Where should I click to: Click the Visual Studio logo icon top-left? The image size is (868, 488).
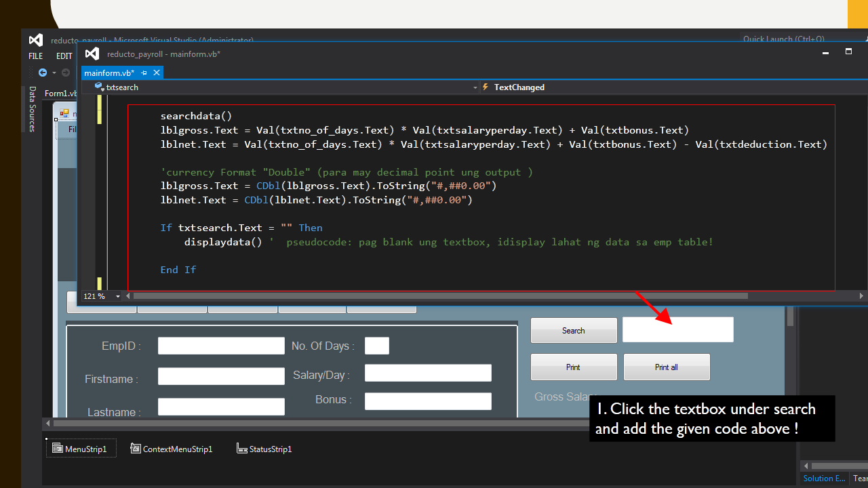[x=35, y=40]
